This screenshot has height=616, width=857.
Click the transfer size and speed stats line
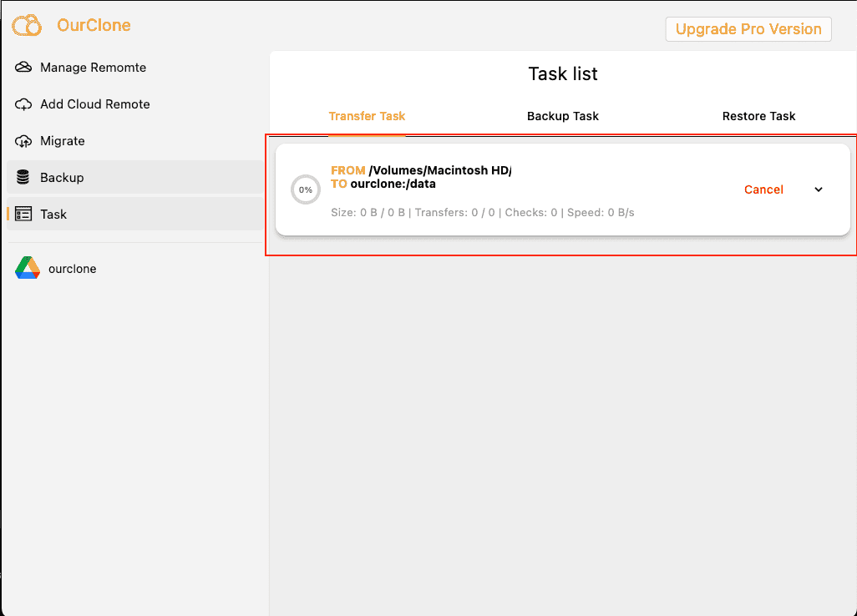tap(483, 213)
